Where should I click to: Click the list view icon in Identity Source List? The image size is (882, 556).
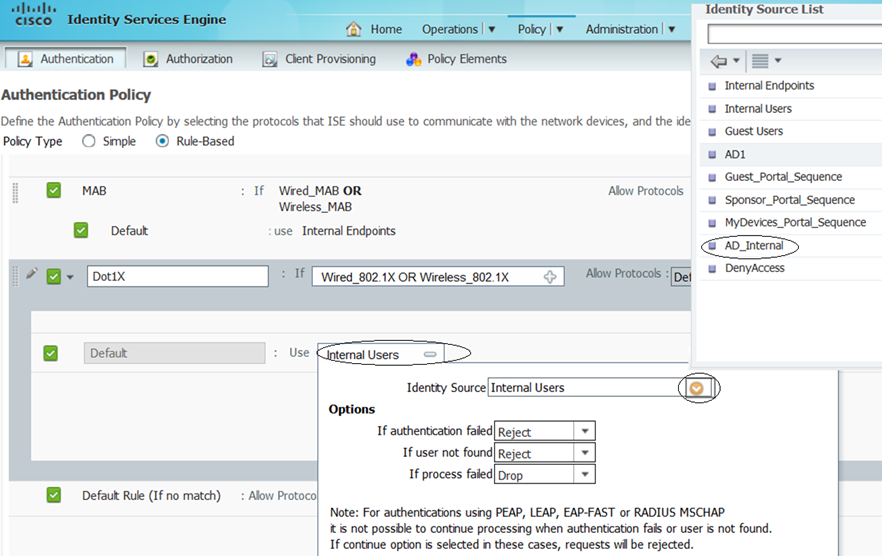click(x=760, y=61)
